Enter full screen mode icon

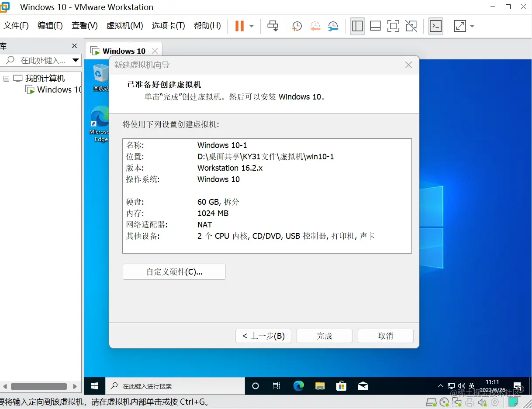[393, 26]
